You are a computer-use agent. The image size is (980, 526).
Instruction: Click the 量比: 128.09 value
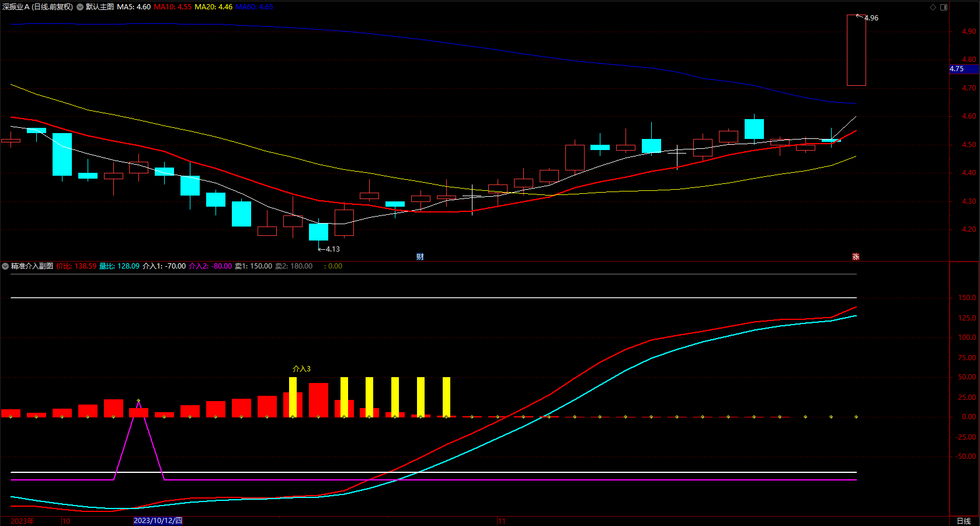click(119, 266)
